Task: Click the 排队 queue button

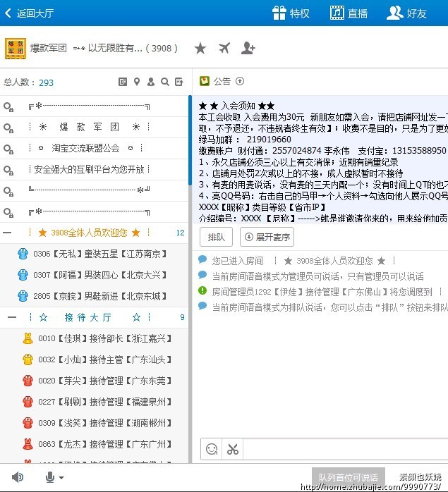Action: [216, 237]
